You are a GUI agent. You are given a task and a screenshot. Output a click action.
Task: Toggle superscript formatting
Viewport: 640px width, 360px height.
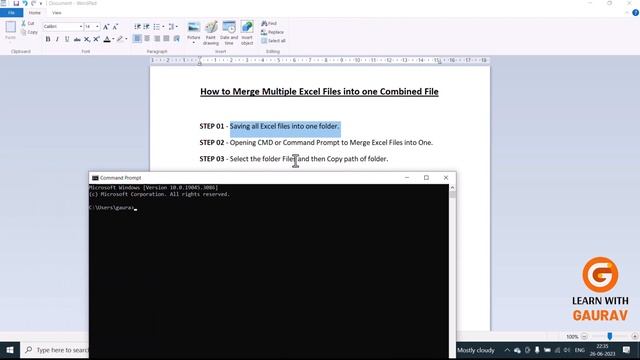pos(96,39)
